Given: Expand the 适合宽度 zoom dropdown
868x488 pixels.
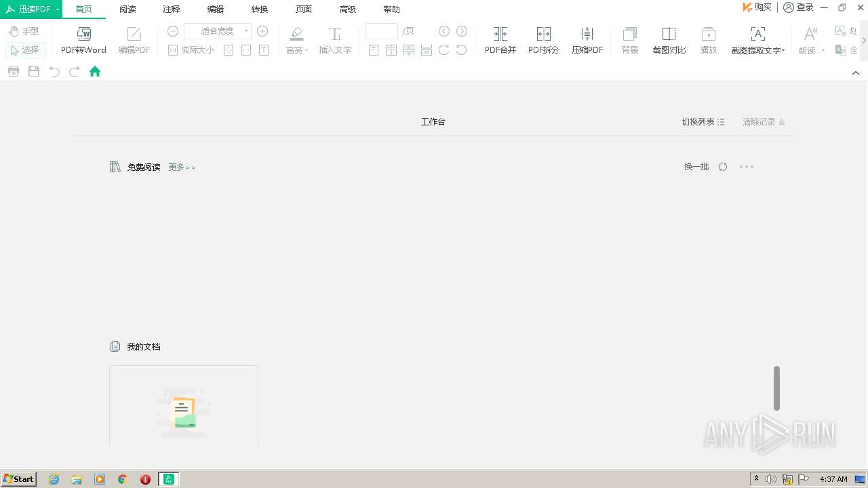Looking at the screenshot, I should [x=246, y=31].
